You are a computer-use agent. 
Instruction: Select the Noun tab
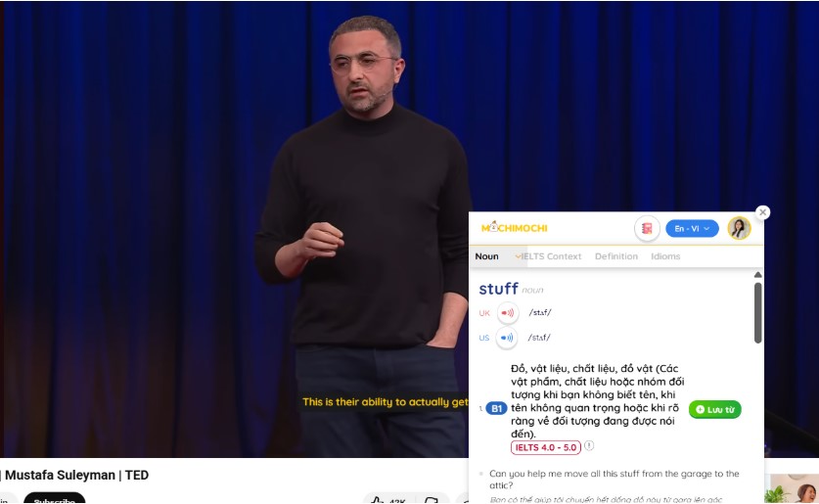[487, 256]
